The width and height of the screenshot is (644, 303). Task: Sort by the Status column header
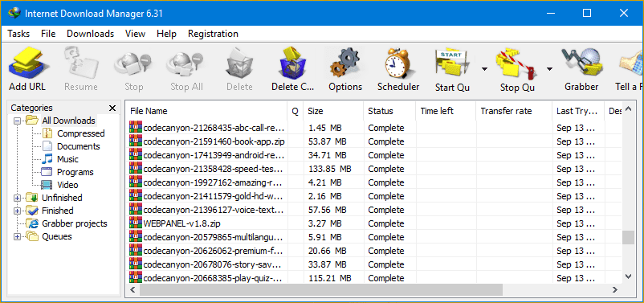click(389, 111)
